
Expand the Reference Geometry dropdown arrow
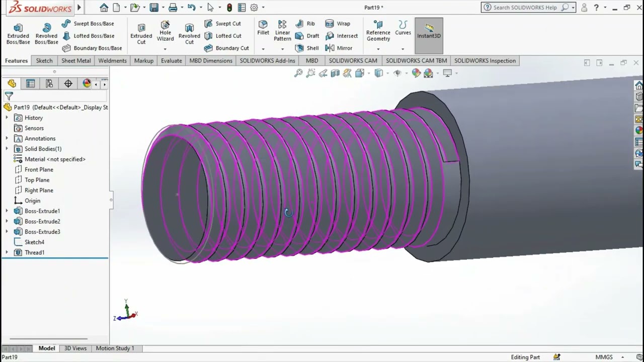coord(378,49)
